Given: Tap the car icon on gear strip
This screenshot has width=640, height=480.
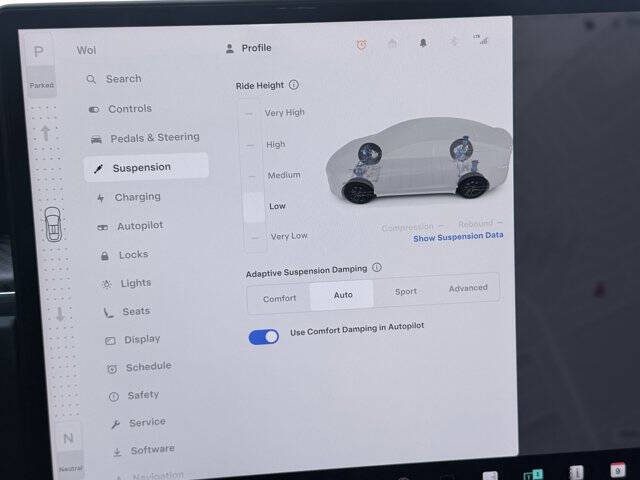Looking at the screenshot, I should tap(53, 224).
